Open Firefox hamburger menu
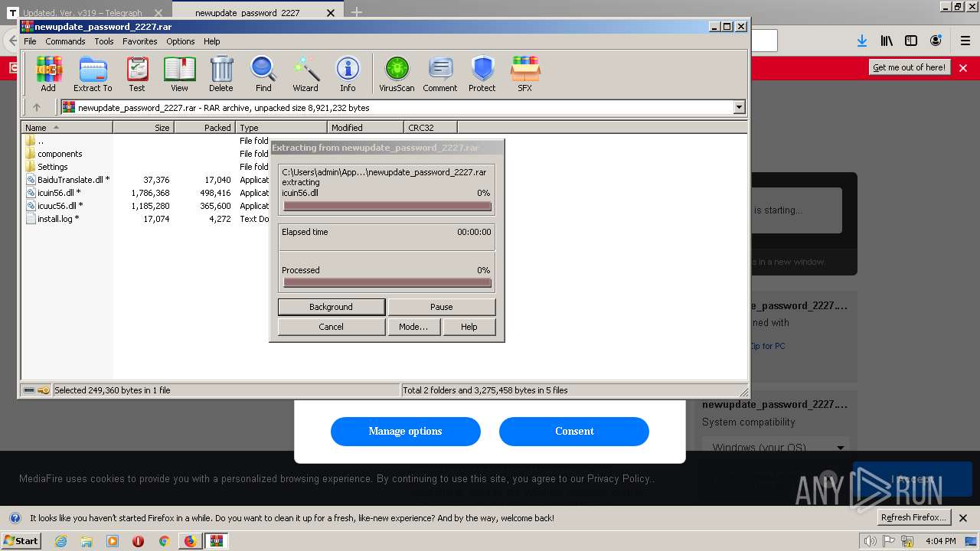980x551 pixels. (965, 41)
